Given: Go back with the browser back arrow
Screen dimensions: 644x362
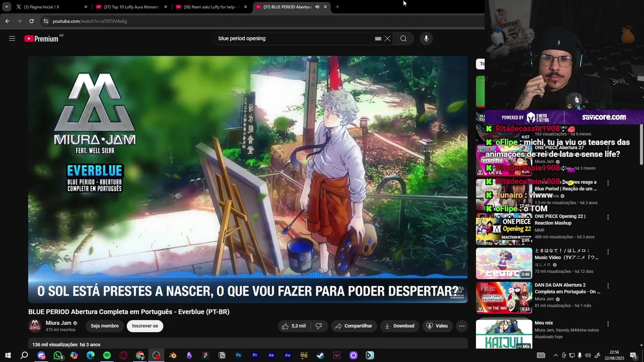Looking at the screenshot, I should [7, 21].
